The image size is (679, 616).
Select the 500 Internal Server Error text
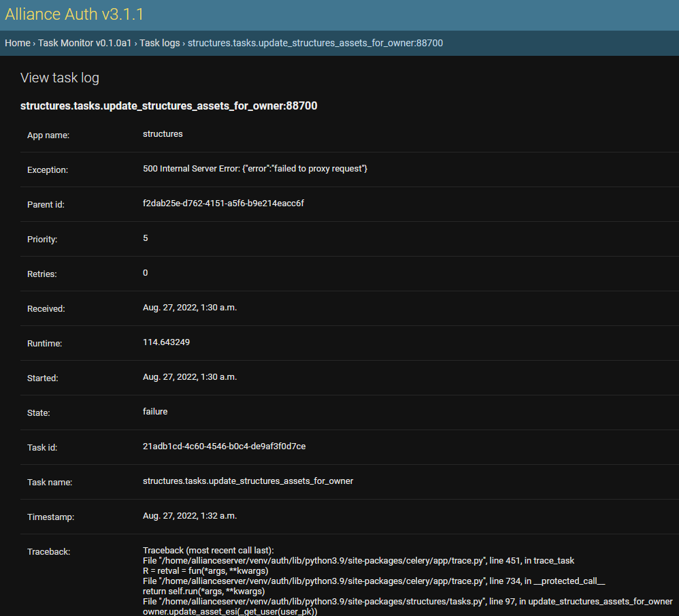click(x=255, y=169)
